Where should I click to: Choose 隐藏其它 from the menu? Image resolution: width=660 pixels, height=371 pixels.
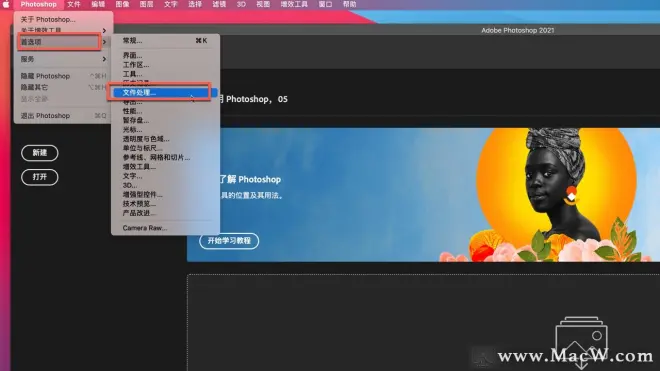tap(63, 87)
